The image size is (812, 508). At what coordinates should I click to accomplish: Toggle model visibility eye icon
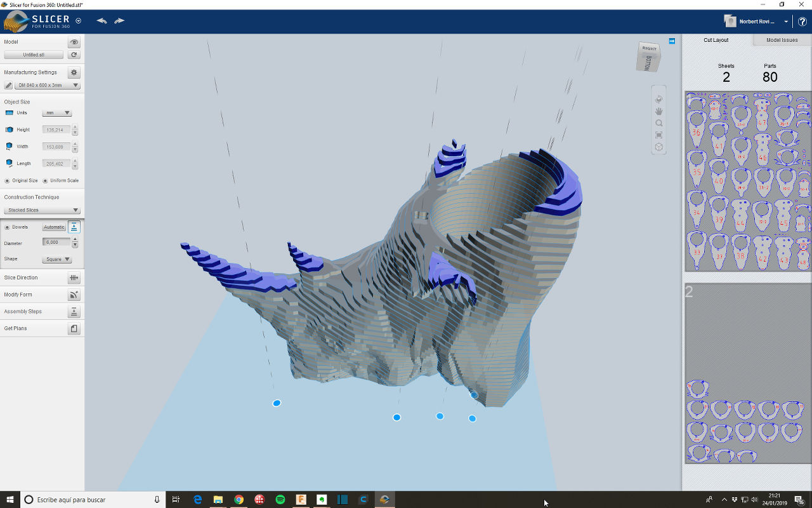point(74,42)
